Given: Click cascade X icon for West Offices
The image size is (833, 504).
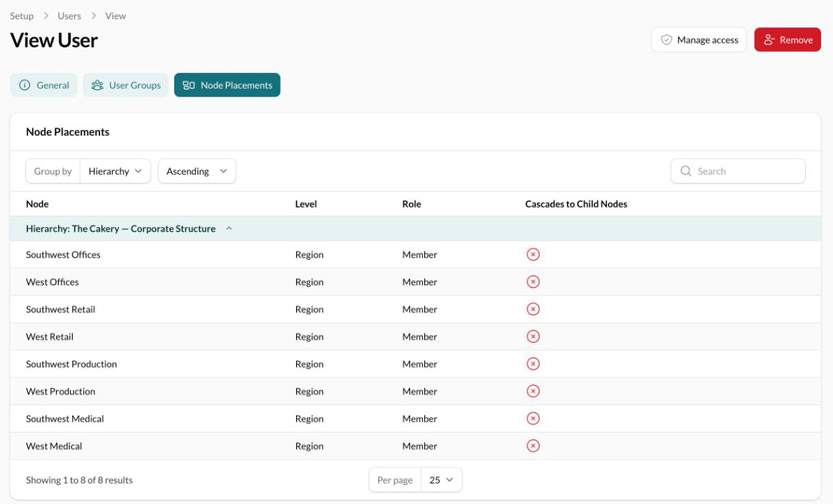Looking at the screenshot, I should click(x=533, y=281).
